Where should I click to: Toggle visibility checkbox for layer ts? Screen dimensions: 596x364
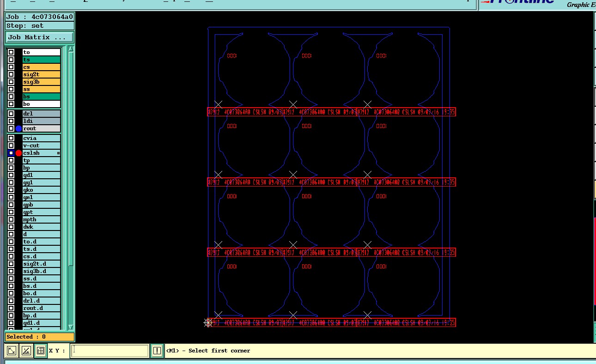point(11,60)
